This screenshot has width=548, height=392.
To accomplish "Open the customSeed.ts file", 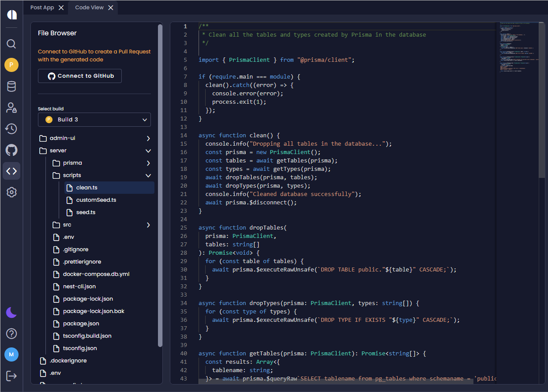I will [96, 200].
